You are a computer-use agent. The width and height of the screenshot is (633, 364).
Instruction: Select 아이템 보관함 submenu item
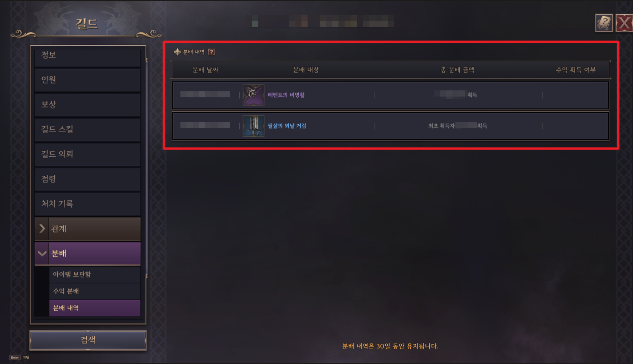(95, 275)
